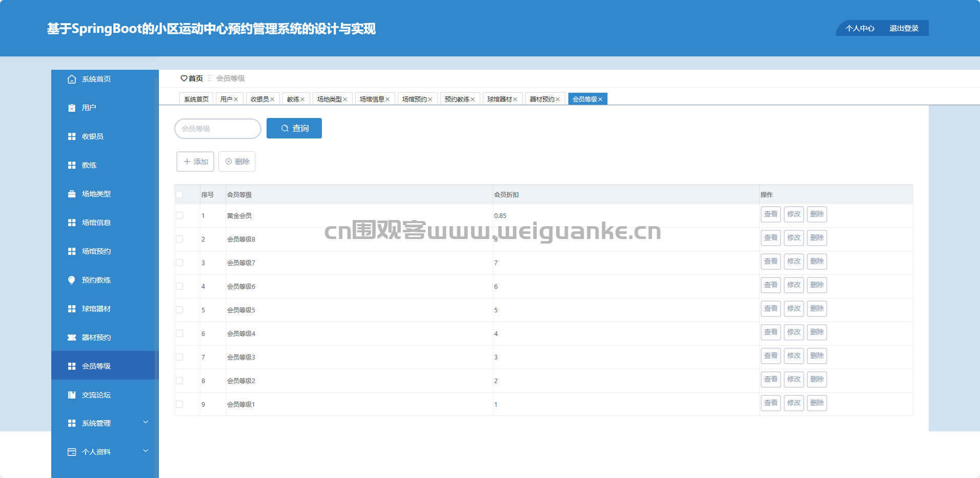Focus the 会员等级 search input field
980x478 pixels.
[218, 129]
